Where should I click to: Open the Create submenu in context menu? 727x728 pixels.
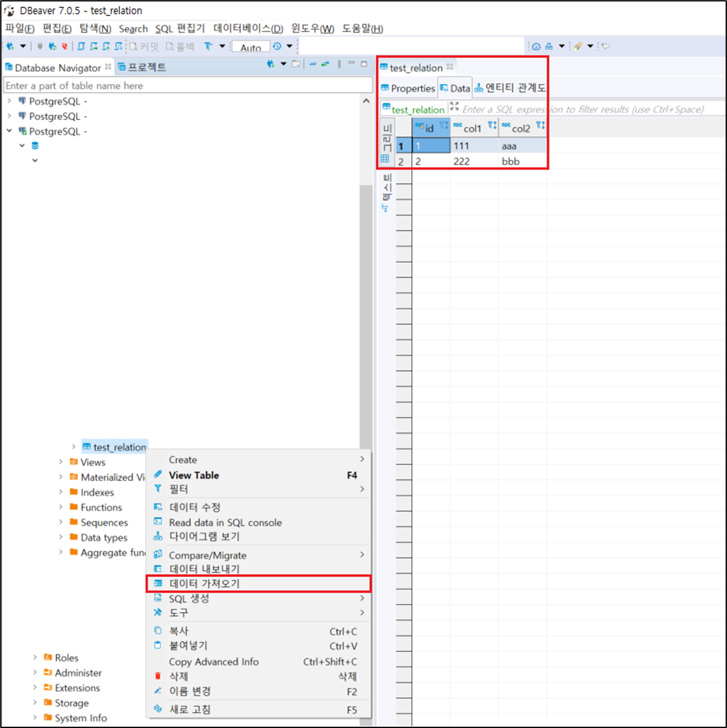(x=259, y=460)
